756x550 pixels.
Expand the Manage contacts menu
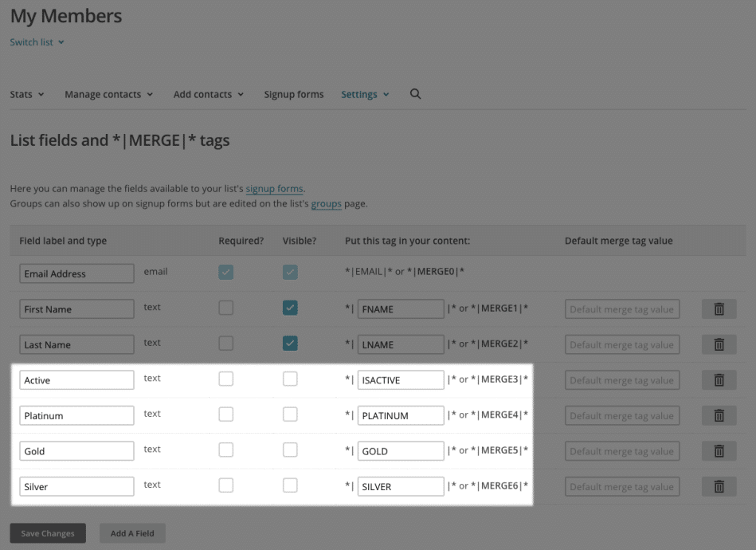pyautogui.click(x=108, y=93)
